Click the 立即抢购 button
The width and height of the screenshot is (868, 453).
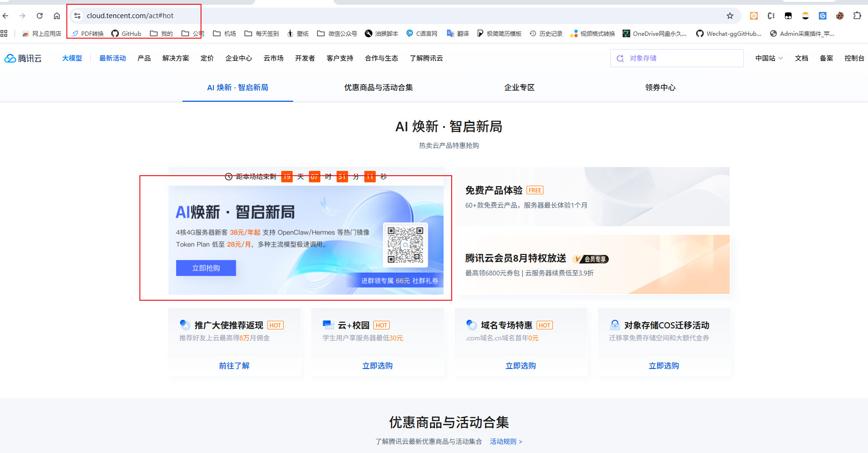(x=206, y=268)
